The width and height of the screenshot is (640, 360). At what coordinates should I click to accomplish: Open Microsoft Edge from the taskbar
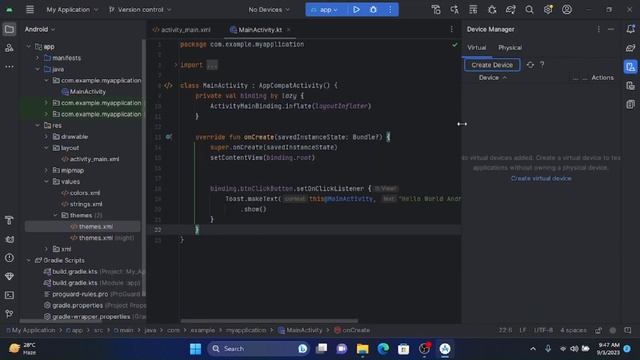coord(383,349)
